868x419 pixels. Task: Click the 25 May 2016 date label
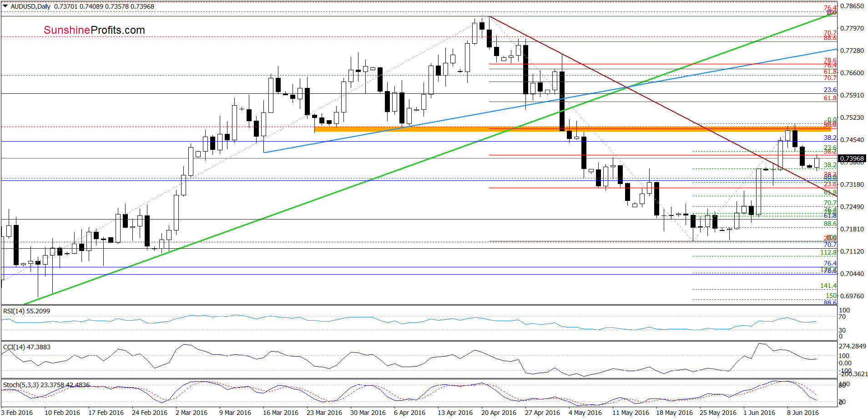click(718, 413)
